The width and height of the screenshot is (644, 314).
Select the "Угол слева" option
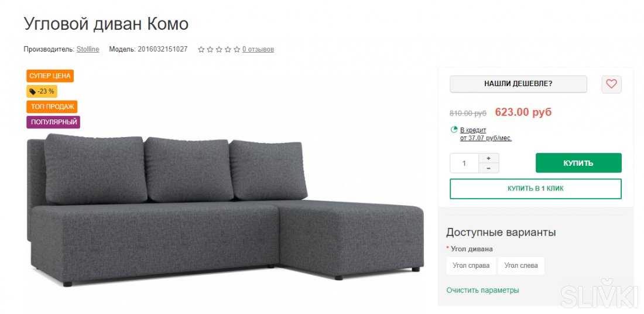click(x=521, y=265)
